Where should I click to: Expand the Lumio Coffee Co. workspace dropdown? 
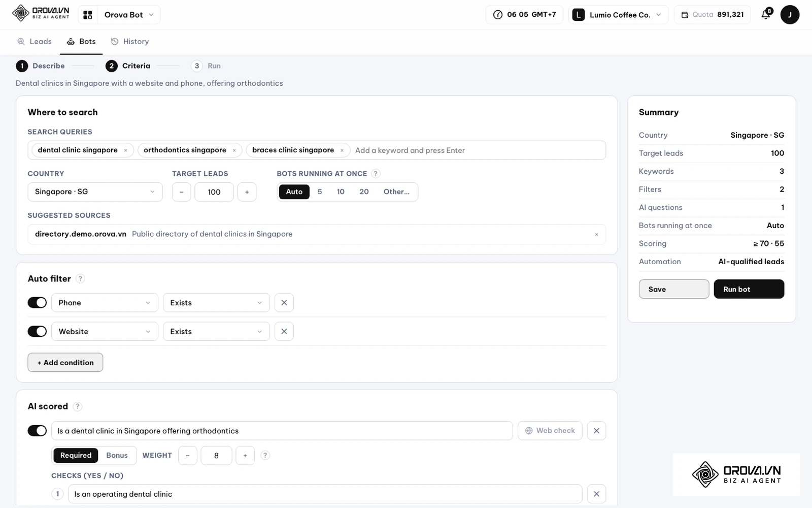click(x=618, y=15)
